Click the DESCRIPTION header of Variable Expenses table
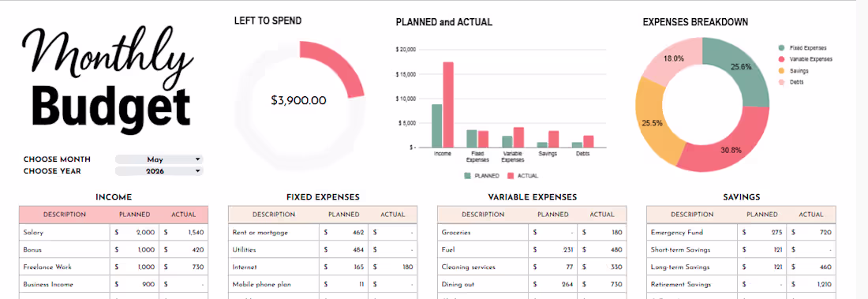This screenshot has height=299, width=868. point(483,215)
